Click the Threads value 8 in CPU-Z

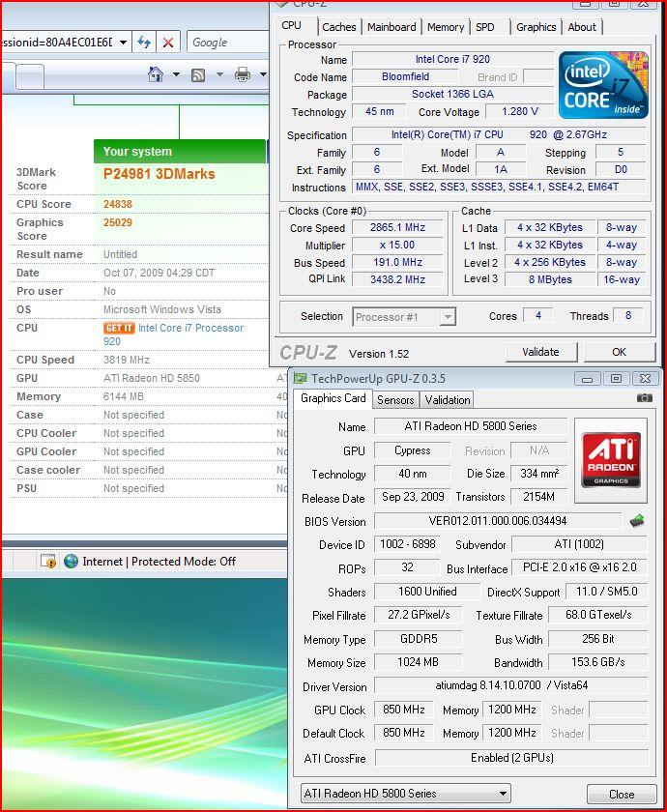click(628, 315)
